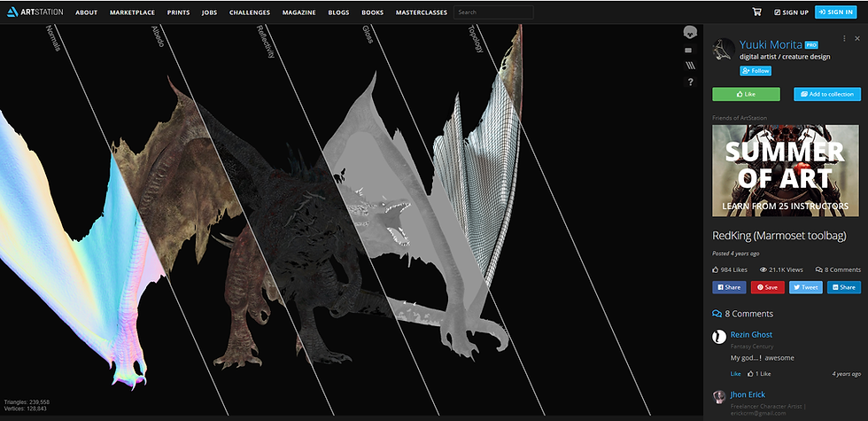
Task: Open MAGAZINE page
Action: point(299,12)
